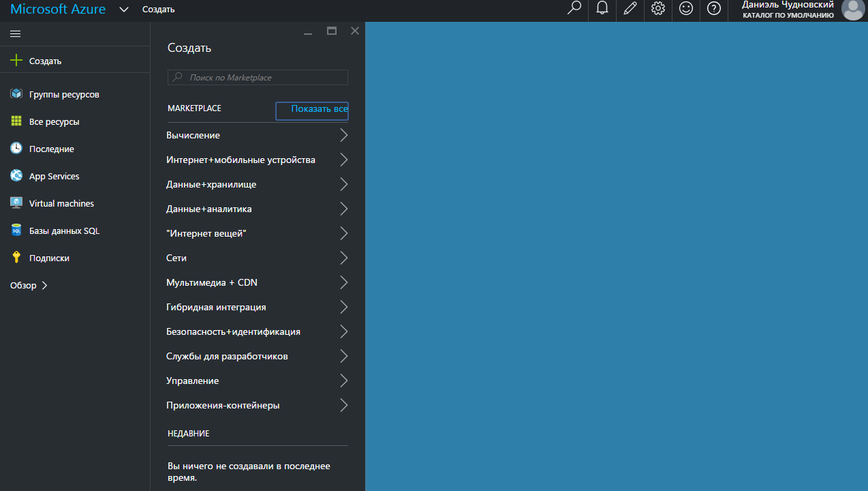Expand the Обзор browse chevron
This screenshot has width=868, height=491.
coord(45,286)
